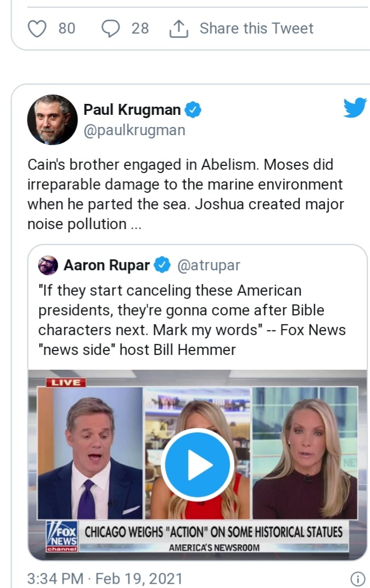Open the 3:34 PM Feb 19, 2021 timestamp
Image resolution: width=370 pixels, height=588 pixels.
104,579
